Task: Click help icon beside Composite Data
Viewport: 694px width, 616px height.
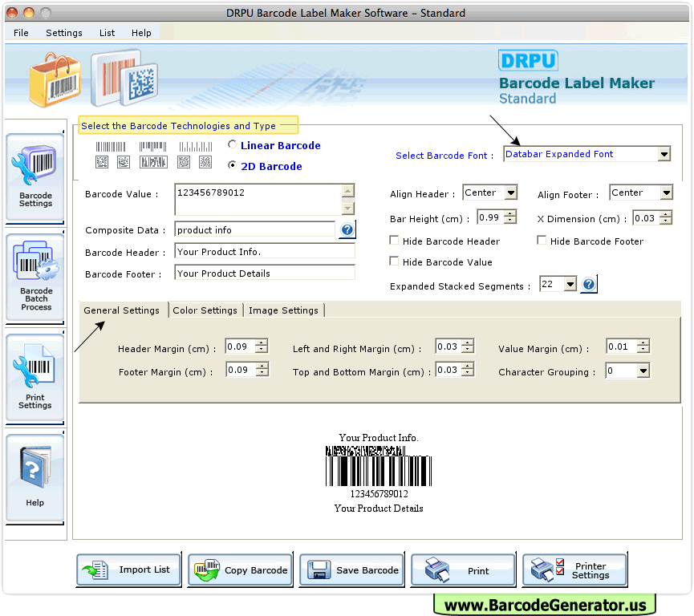Action: [347, 229]
